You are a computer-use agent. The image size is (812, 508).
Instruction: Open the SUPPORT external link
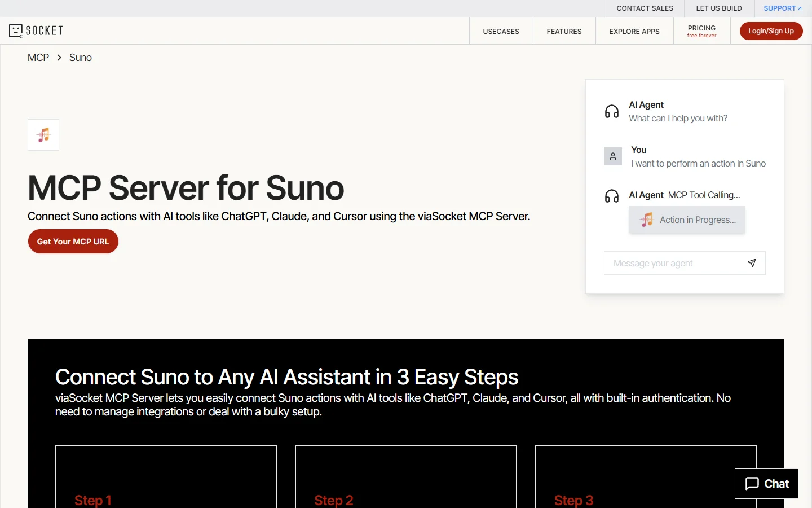click(783, 8)
